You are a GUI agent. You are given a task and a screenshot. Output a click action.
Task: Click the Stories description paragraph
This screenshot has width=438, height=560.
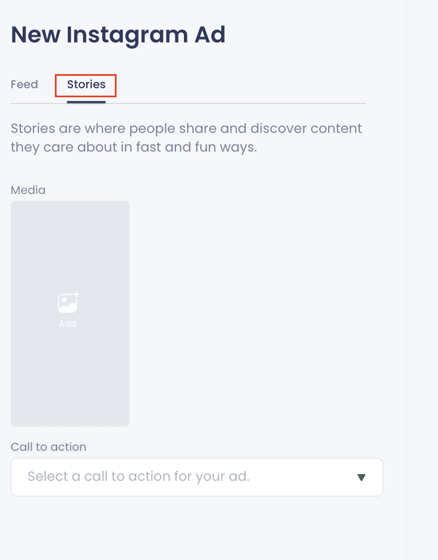[x=186, y=138]
